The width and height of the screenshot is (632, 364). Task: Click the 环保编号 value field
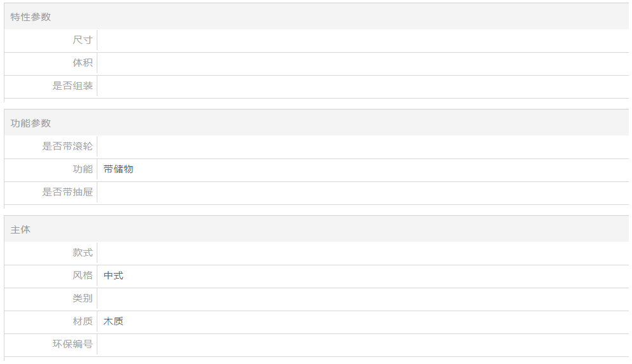click(x=363, y=345)
